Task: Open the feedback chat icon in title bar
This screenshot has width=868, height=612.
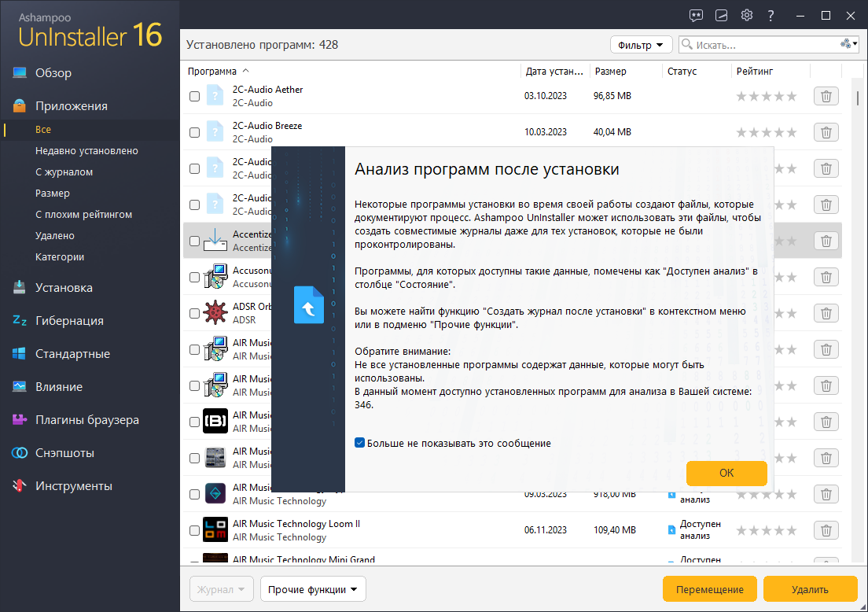Action: (696, 16)
